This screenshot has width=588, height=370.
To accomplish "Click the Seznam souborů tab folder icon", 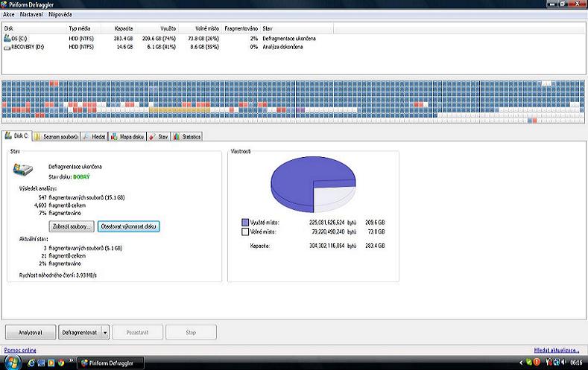I will pos(37,137).
